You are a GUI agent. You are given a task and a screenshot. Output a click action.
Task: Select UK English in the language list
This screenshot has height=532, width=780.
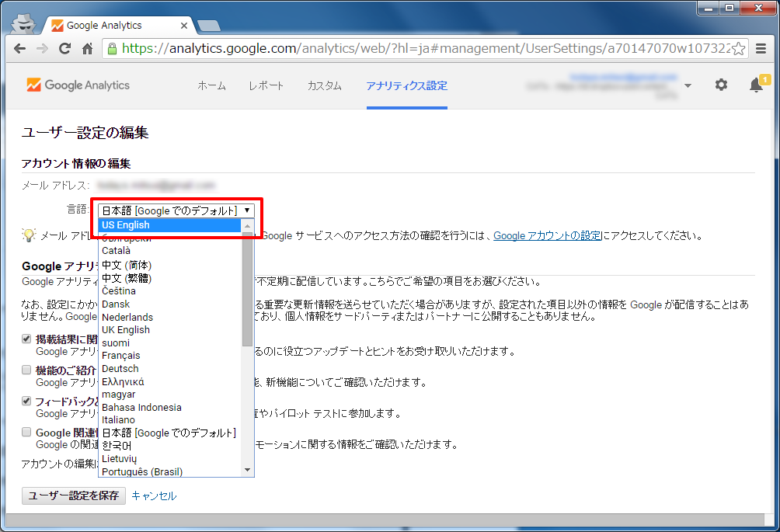(169, 329)
